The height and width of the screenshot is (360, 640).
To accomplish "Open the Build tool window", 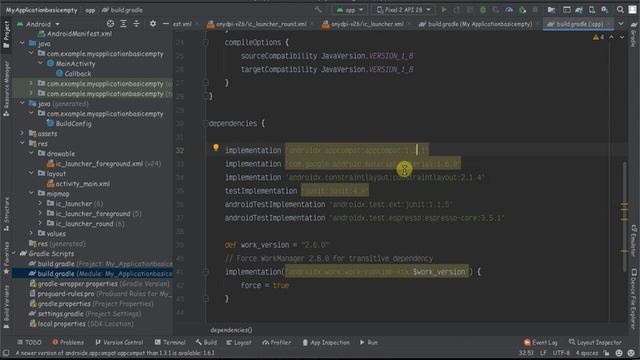I will click(x=206, y=342).
